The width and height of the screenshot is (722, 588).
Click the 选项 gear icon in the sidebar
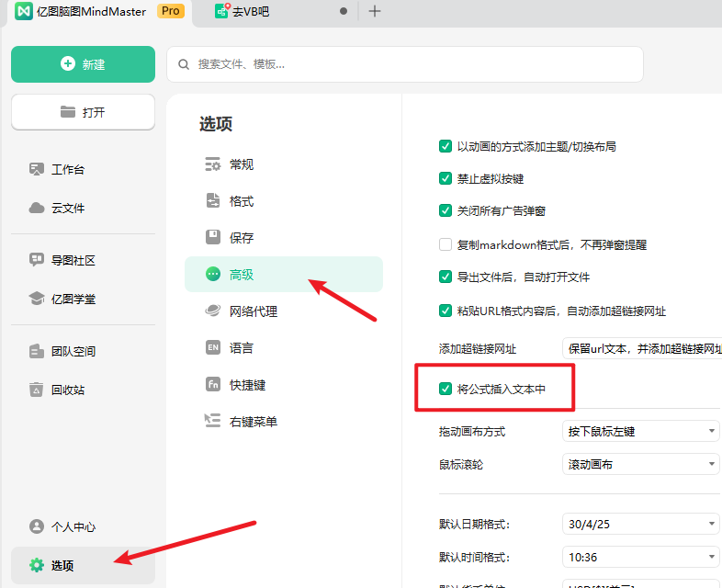pyautogui.click(x=37, y=565)
